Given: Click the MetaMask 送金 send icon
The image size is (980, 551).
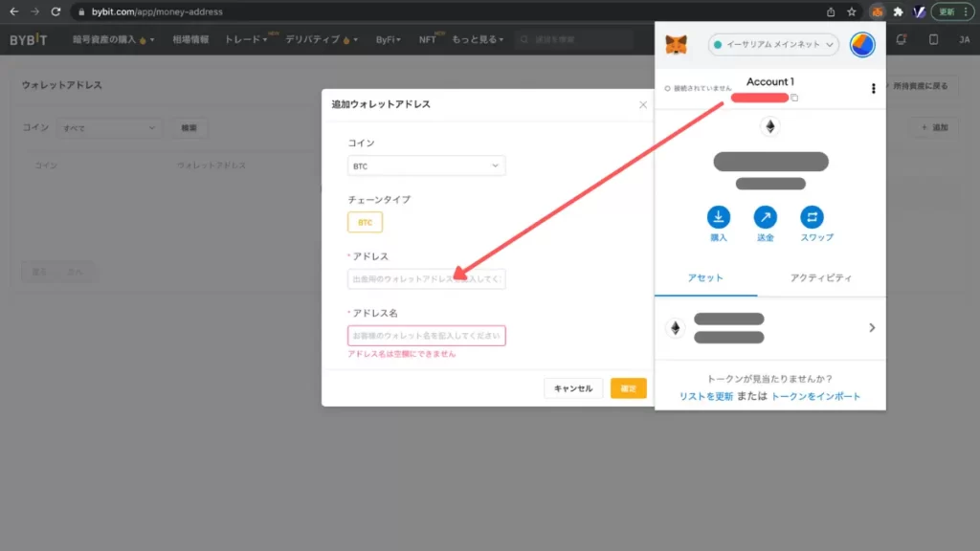Looking at the screenshot, I should click(765, 217).
